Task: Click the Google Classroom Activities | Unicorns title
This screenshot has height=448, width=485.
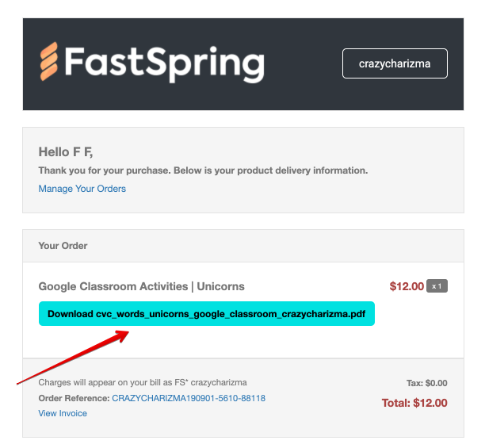Action: point(141,286)
